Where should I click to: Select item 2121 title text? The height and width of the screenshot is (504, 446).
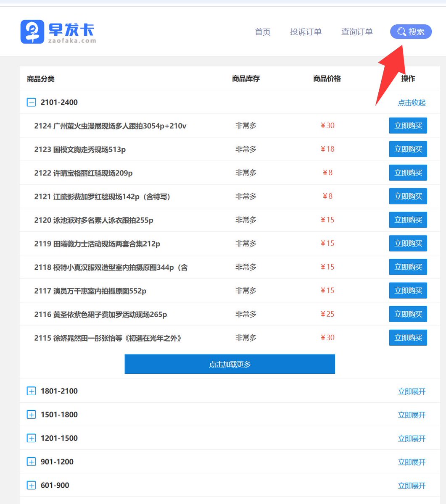pyautogui.click(x=103, y=197)
